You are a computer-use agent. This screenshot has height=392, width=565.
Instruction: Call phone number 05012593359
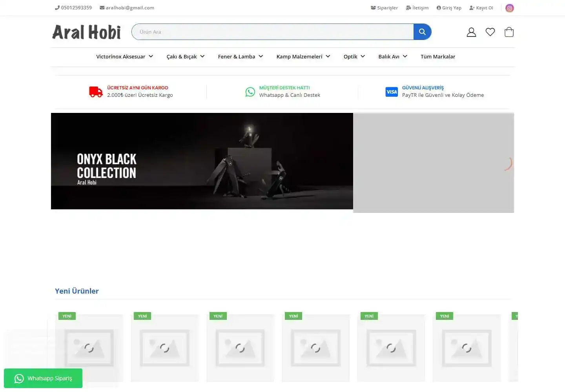pyautogui.click(x=73, y=7)
